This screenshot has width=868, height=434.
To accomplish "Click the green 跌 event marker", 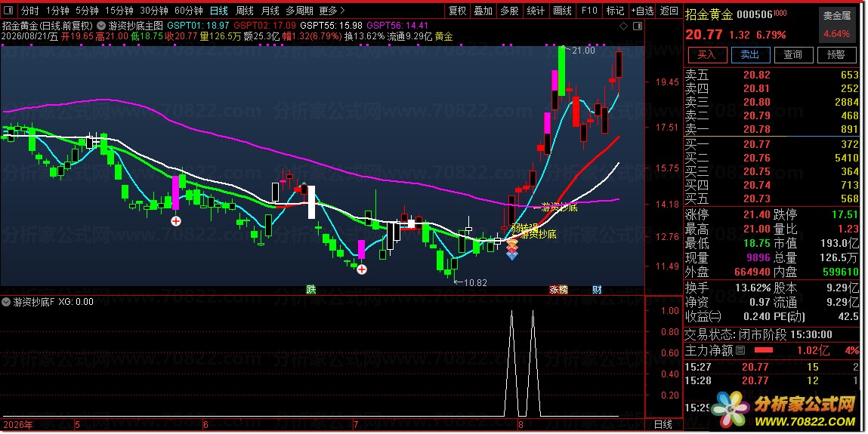I will click(x=311, y=290).
